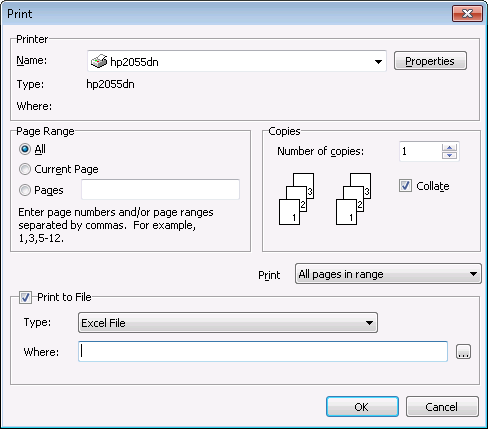Open file browse ellipsis button
Viewport: 488px width, 429px height.
[463, 352]
